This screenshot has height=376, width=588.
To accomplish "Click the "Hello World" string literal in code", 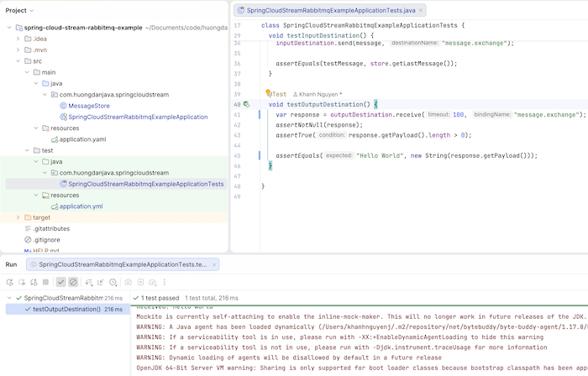I will coord(380,156).
